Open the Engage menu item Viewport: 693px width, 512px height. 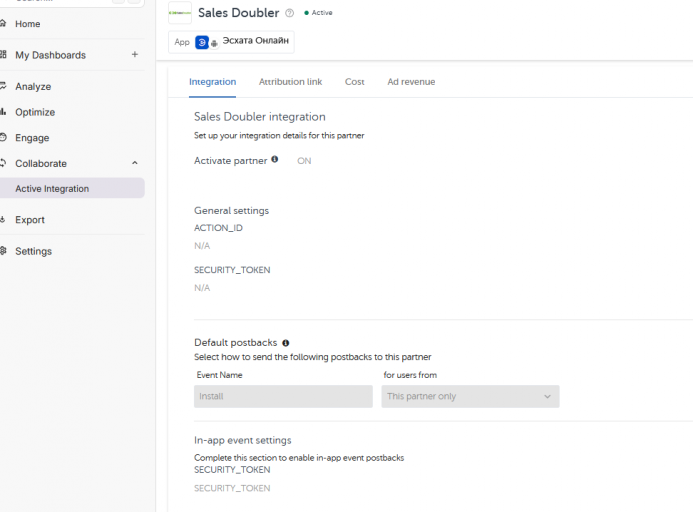tap(32, 138)
